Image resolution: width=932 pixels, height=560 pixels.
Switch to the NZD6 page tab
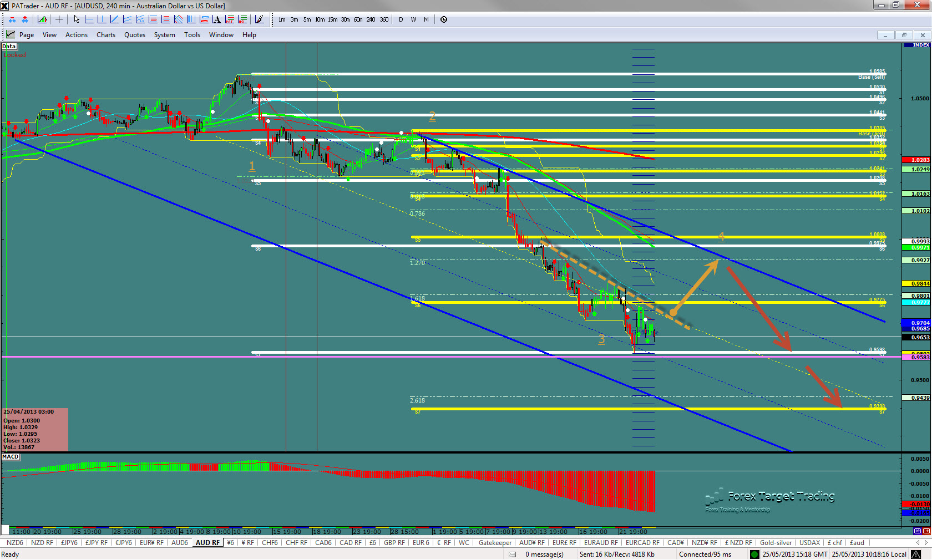coord(15,543)
